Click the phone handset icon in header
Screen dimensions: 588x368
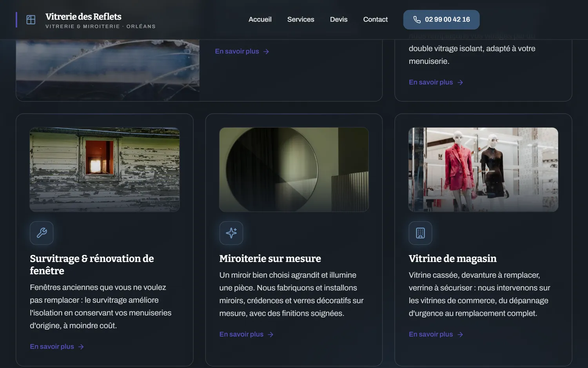click(417, 20)
